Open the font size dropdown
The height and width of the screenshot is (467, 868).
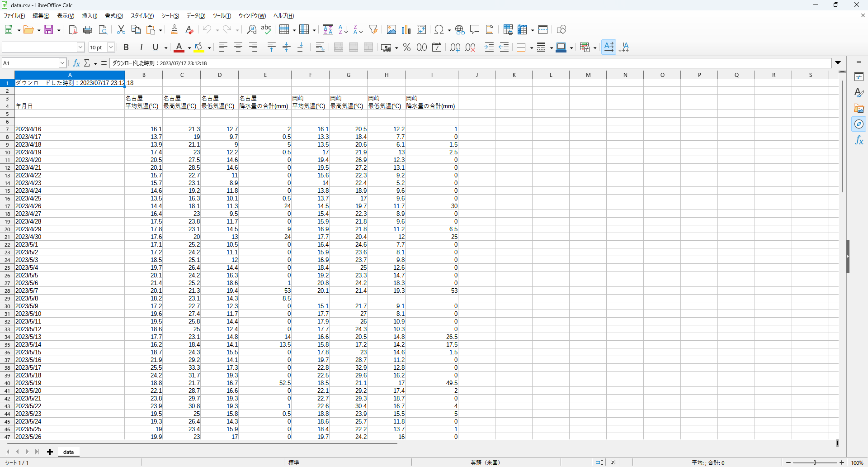tap(110, 47)
